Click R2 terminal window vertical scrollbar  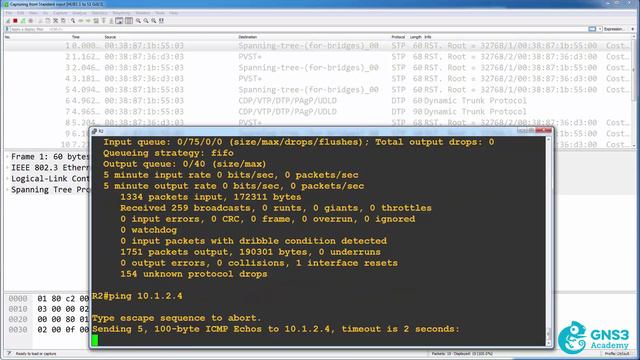(x=549, y=241)
